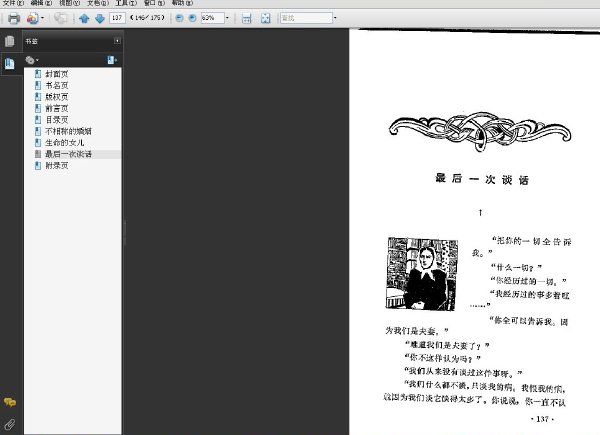This screenshot has height=435, width=600.
Task: Click the zoom percentage field showing 63%
Action: click(x=212, y=18)
